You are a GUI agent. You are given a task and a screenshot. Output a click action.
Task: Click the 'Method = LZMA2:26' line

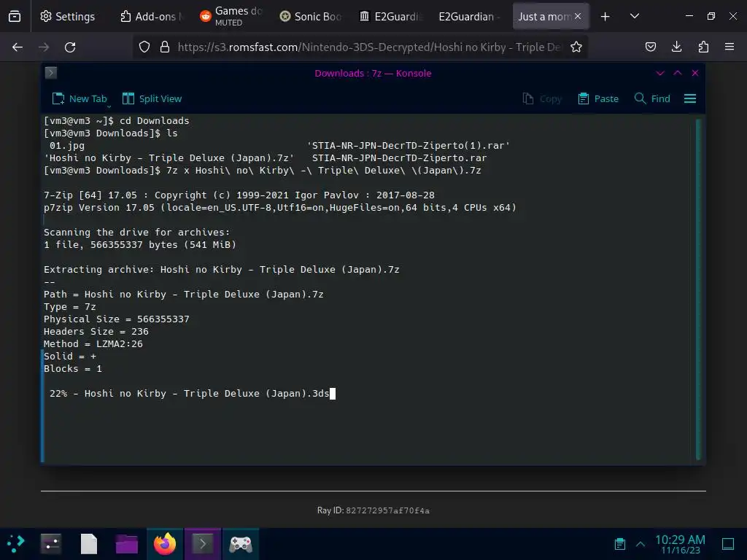pos(93,344)
